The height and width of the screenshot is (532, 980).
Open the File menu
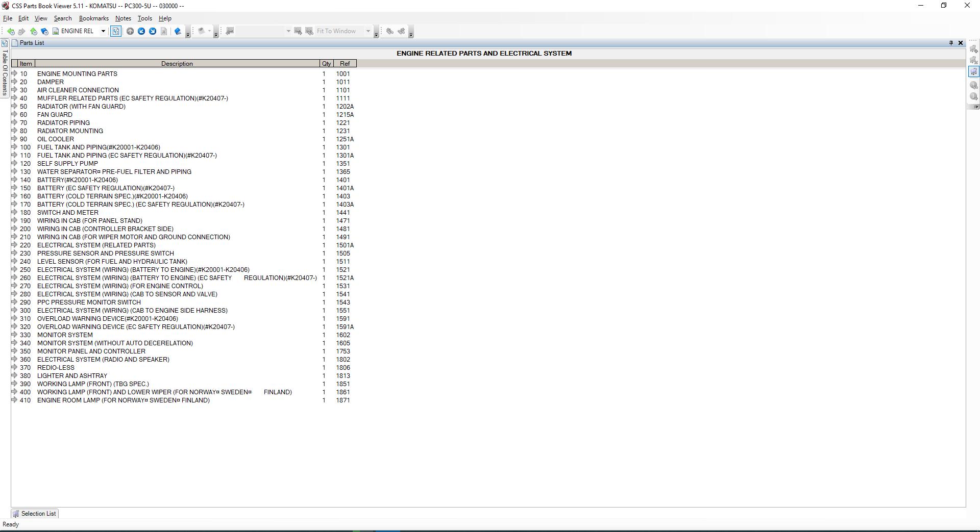pyautogui.click(x=8, y=18)
